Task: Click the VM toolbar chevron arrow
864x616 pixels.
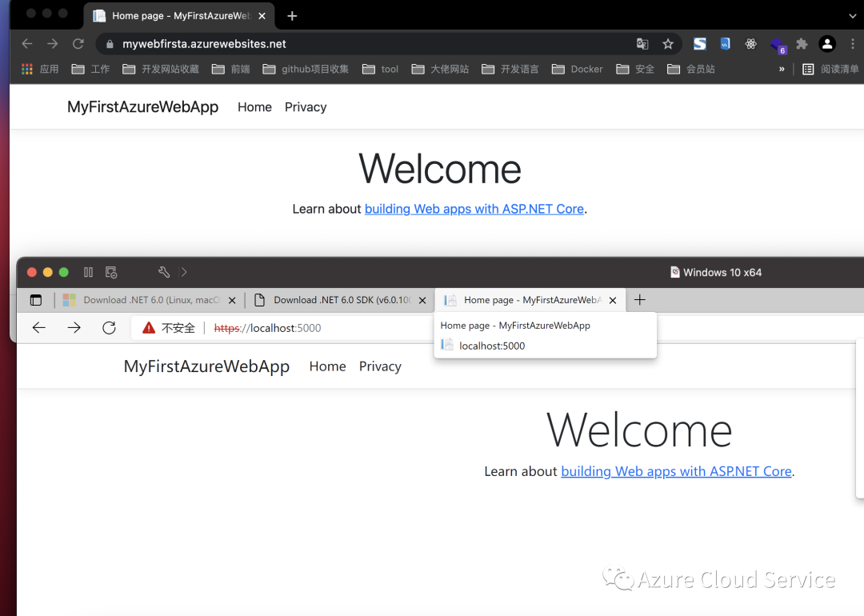Action: point(184,272)
